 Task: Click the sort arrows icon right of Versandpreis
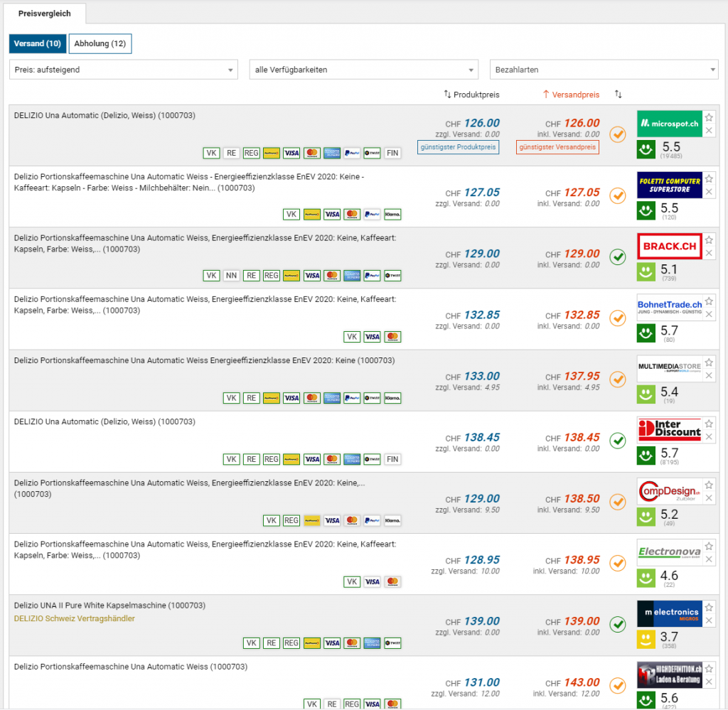tap(618, 95)
